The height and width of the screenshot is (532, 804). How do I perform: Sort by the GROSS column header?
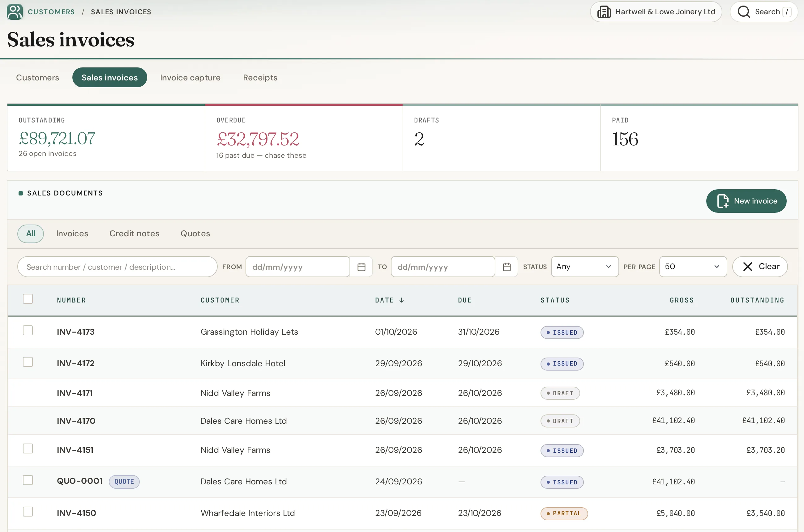(x=682, y=300)
